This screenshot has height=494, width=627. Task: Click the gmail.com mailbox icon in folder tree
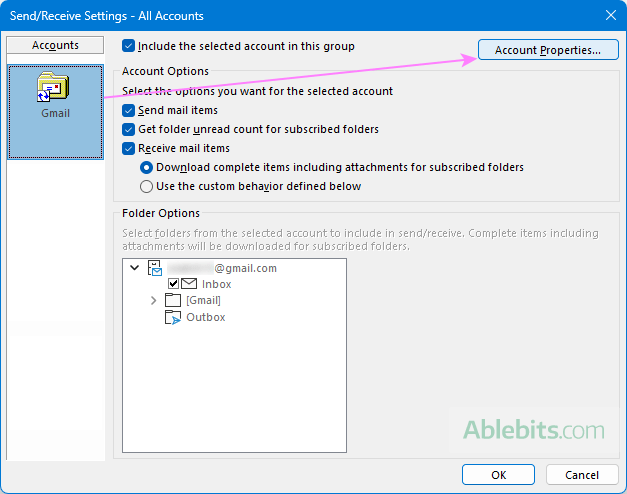coord(155,268)
